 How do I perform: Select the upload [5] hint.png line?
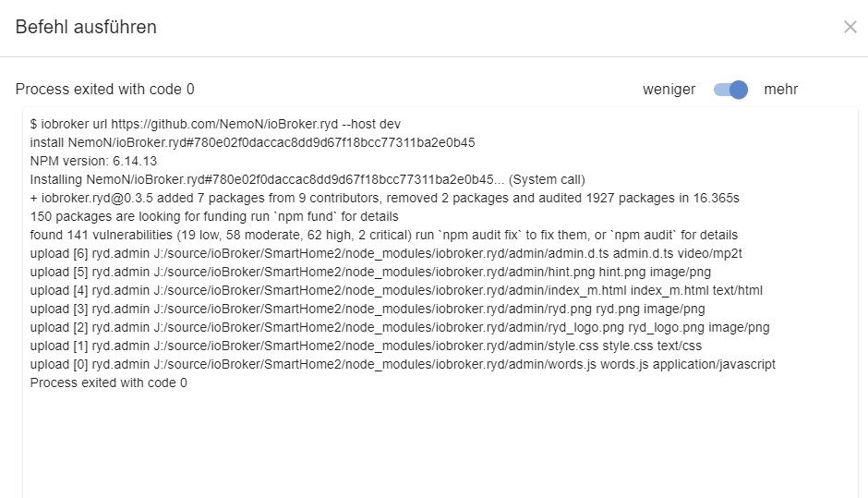coord(370,272)
